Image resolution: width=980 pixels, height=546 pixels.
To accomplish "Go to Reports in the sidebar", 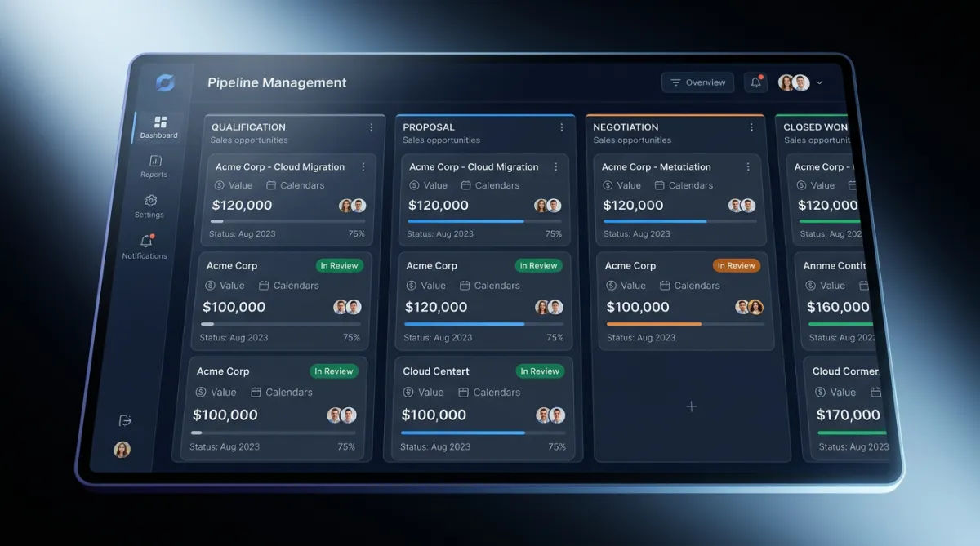I will tap(154, 166).
